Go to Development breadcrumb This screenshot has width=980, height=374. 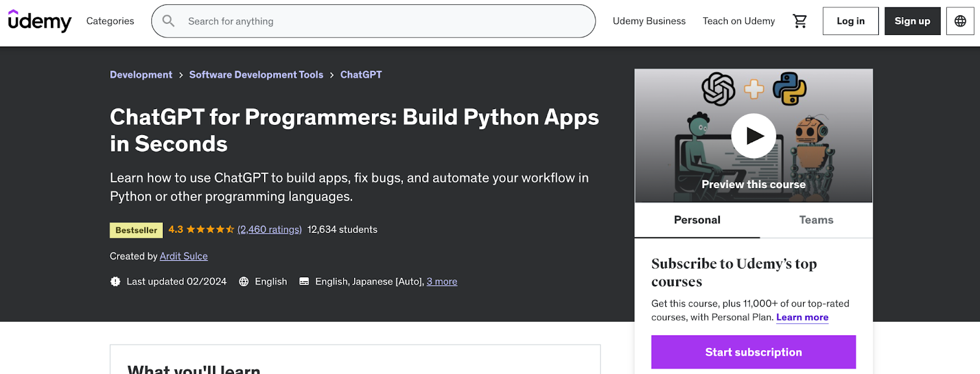tap(141, 75)
